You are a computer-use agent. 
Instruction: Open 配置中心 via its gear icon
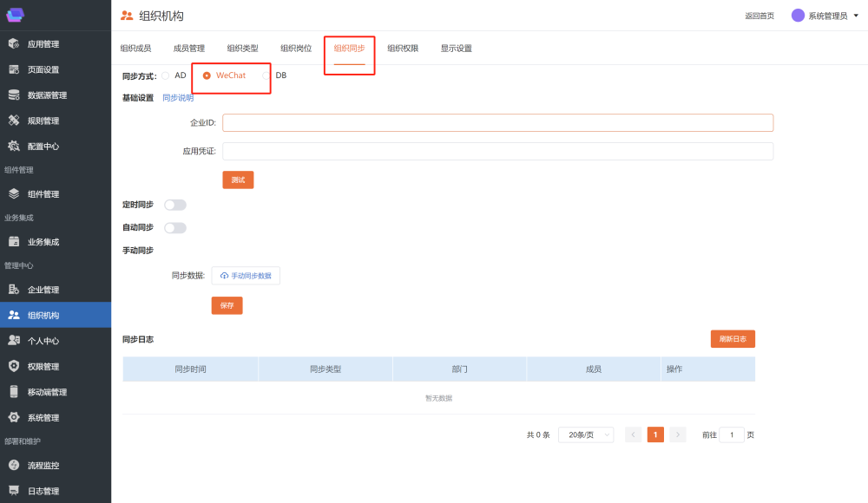(x=14, y=147)
